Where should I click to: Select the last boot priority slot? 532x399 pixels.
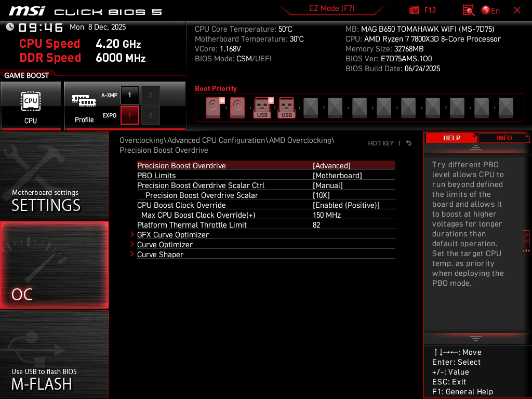pos(506,108)
